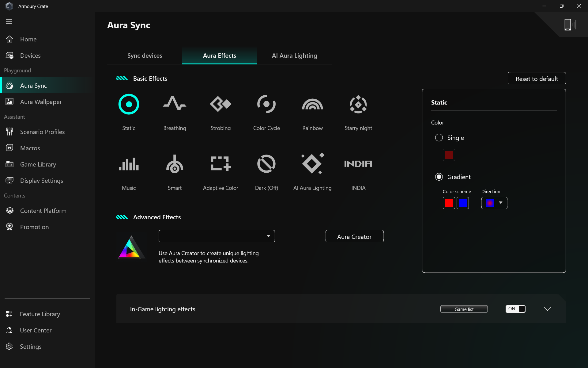Image resolution: width=588 pixels, height=368 pixels.
Task: Click the Promotion badge icon
Action: tap(9, 227)
